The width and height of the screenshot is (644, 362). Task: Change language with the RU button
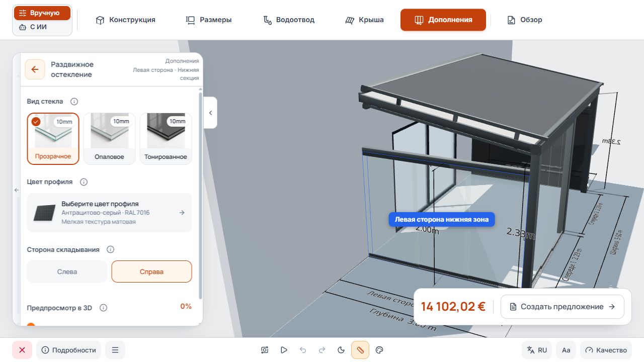click(537, 350)
